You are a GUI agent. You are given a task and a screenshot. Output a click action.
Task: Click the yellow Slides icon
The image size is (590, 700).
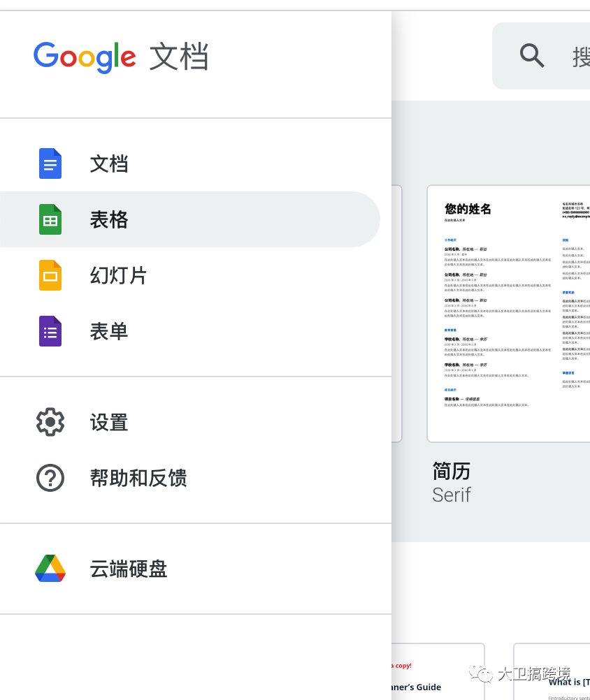coord(50,275)
